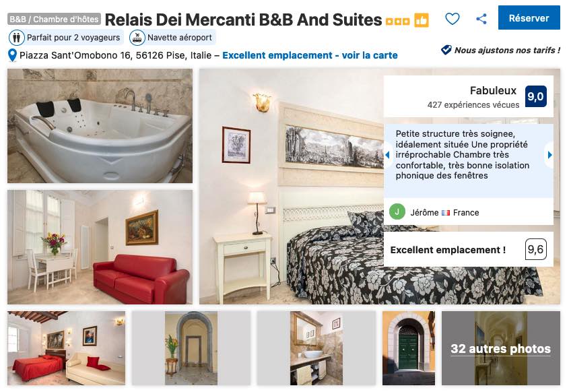The image size is (569, 392).
Task: Click the price-match checkmark tag icon
Action: 446,50
